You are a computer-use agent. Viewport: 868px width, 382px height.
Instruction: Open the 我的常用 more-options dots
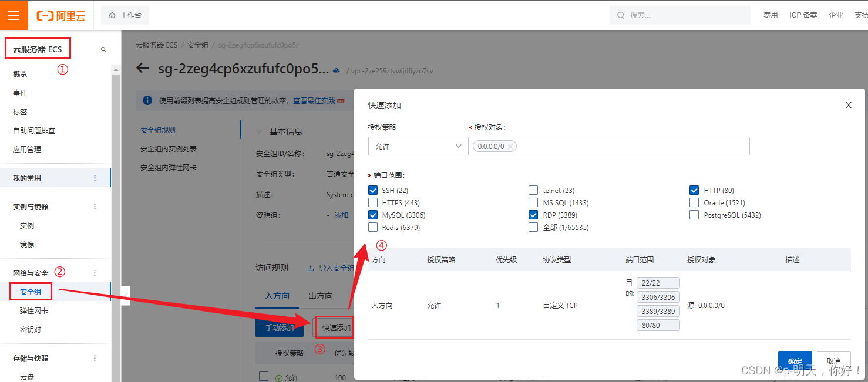[95, 178]
